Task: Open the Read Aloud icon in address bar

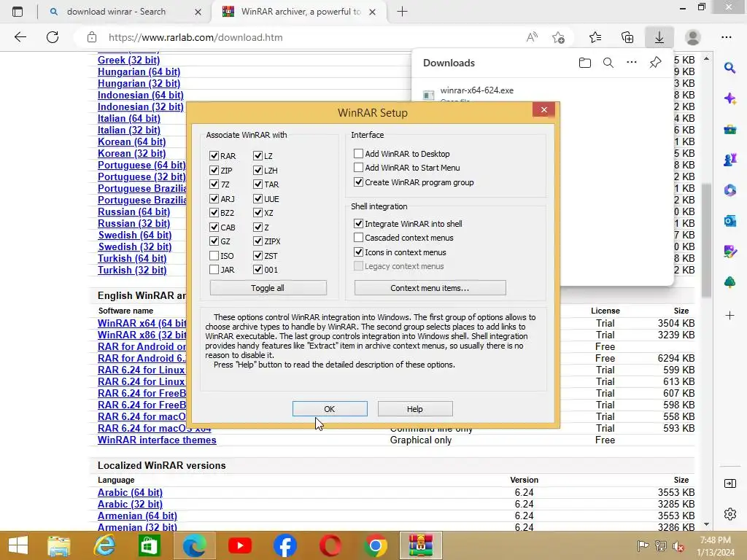Action: [x=532, y=37]
